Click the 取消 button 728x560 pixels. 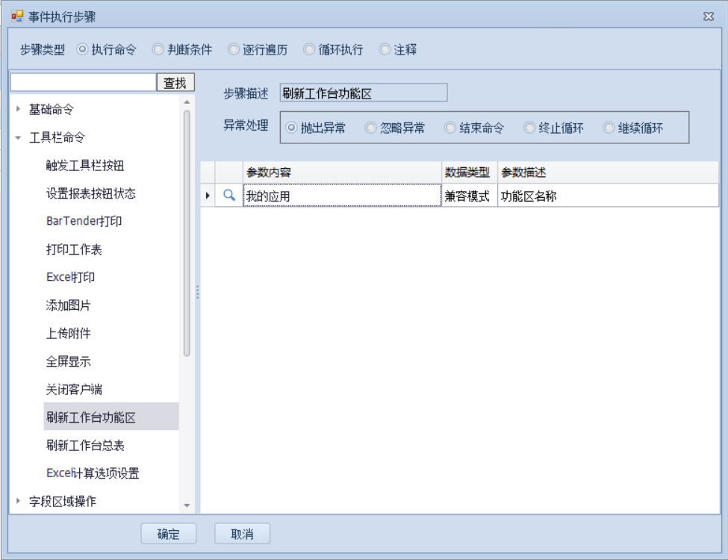click(242, 534)
